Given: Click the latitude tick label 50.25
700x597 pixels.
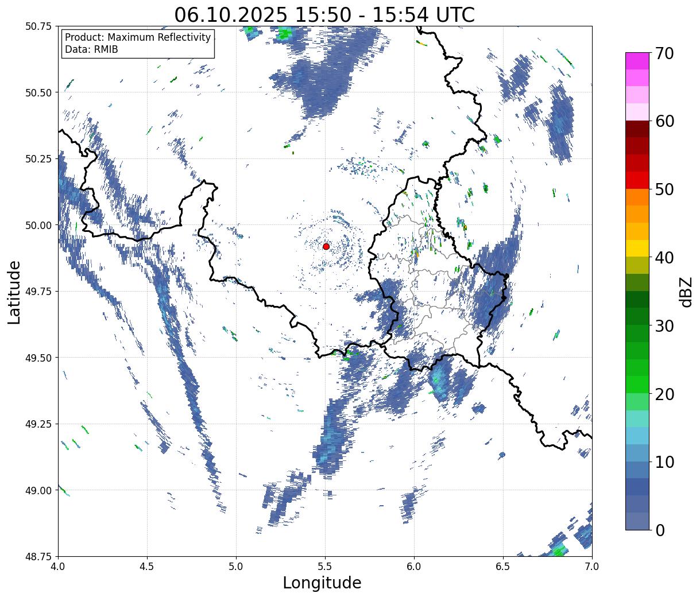Looking at the screenshot, I should click(38, 159).
